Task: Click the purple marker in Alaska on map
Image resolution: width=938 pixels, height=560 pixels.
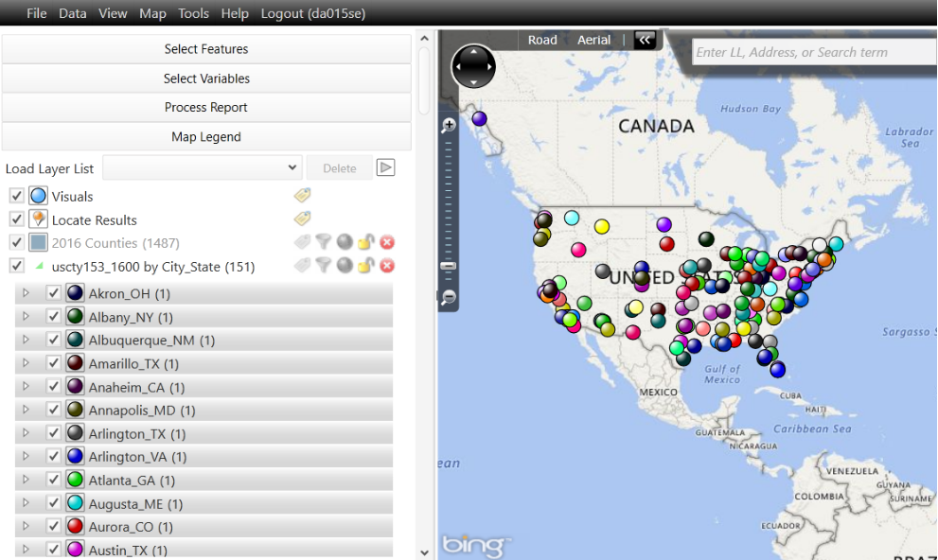Action: point(479,118)
